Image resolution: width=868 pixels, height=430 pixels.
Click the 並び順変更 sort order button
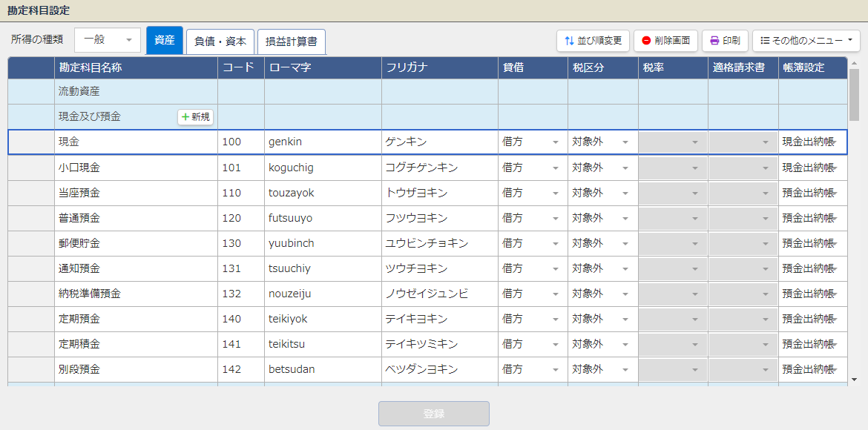point(593,41)
